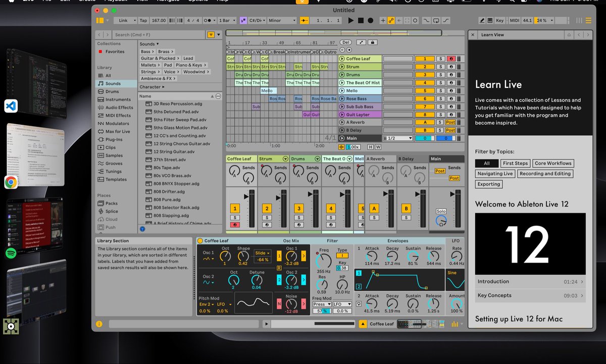Toggle Coffee Leaf device activator power button

[x=200, y=241]
